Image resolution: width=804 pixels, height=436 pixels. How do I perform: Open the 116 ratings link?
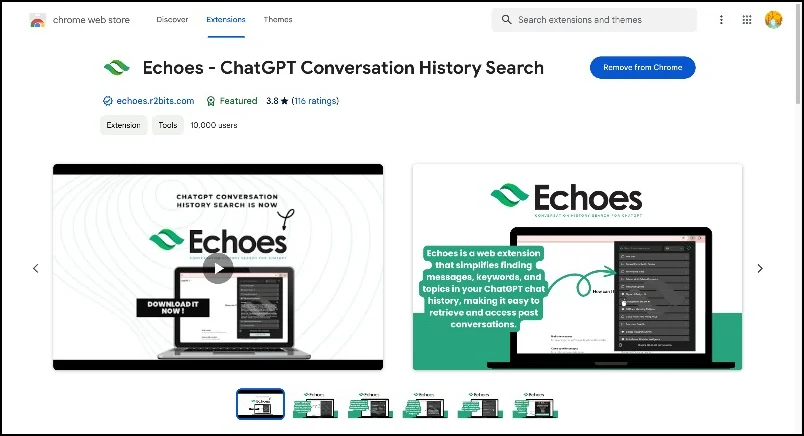tap(315, 101)
